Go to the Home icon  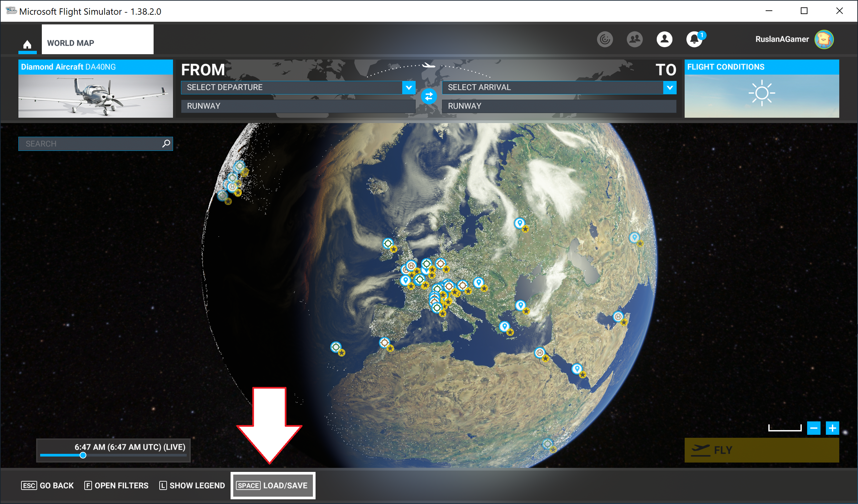(27, 44)
